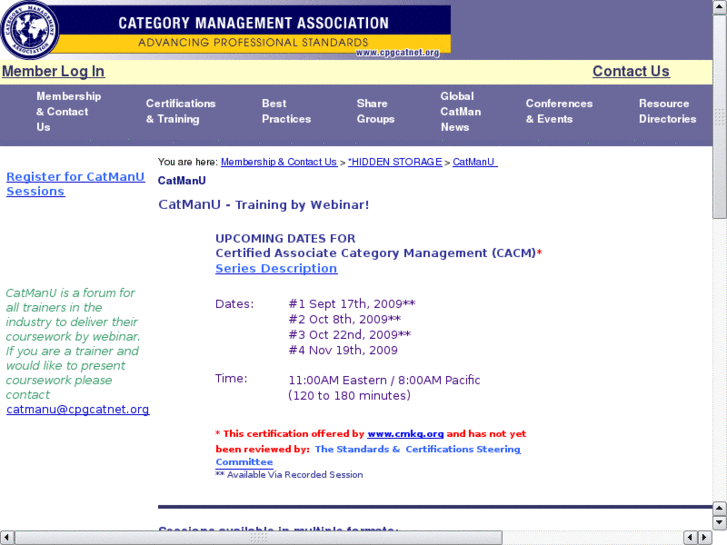Click the horizontal scrollbar right arrow
Viewport: 727px width, 545px height.
(x=705, y=537)
